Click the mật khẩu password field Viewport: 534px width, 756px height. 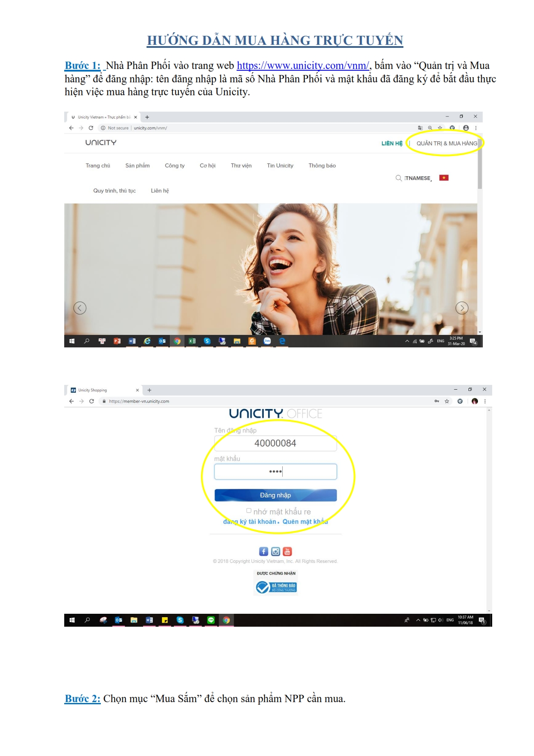[x=275, y=472]
